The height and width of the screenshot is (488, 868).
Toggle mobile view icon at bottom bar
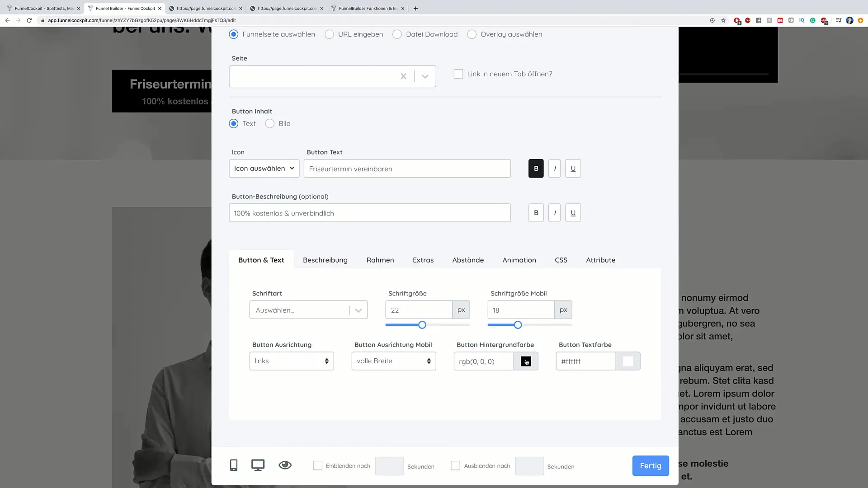(234, 466)
